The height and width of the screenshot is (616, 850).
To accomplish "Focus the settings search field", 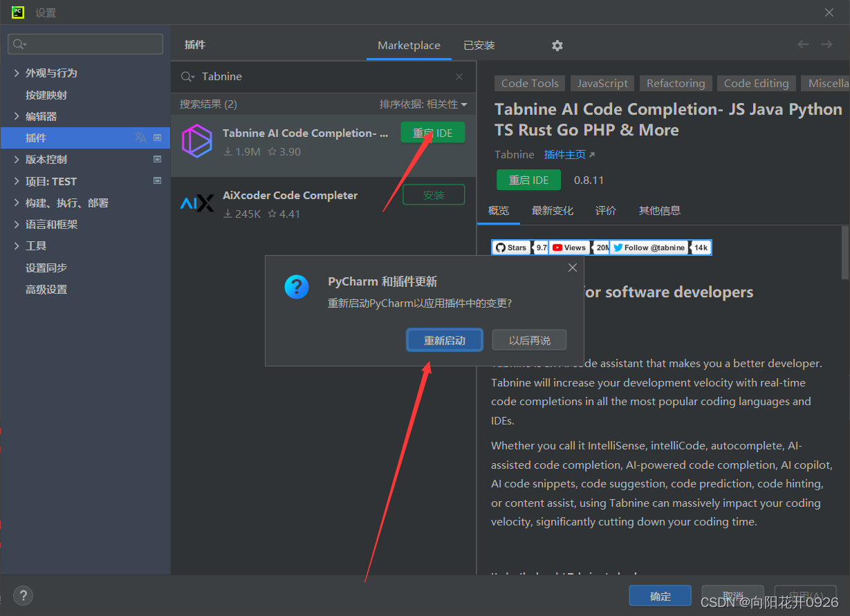I will tap(85, 44).
